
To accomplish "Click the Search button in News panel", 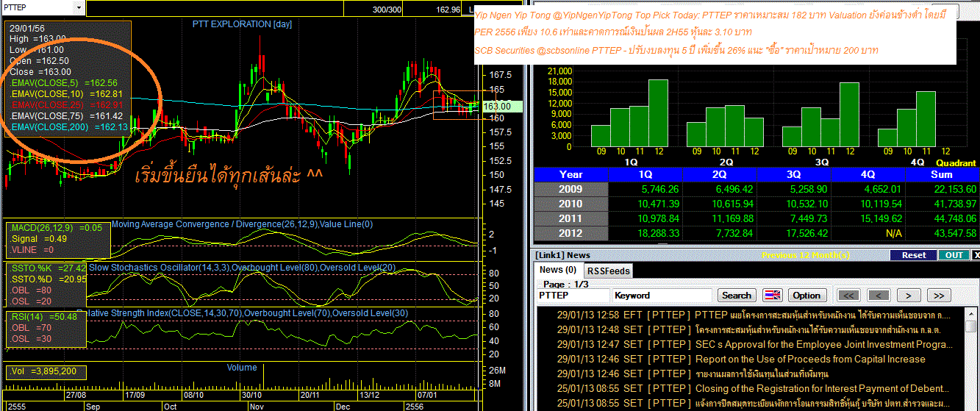I will click(737, 295).
